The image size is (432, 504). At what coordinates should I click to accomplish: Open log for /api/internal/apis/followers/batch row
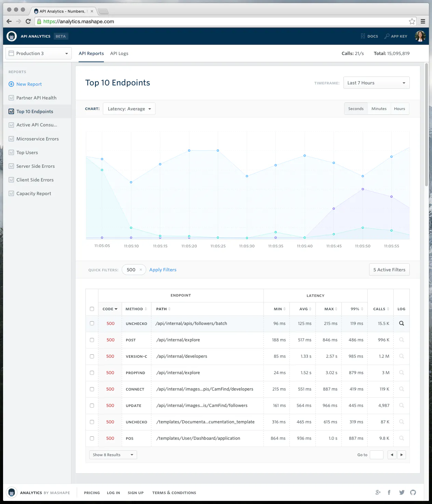pyautogui.click(x=402, y=323)
